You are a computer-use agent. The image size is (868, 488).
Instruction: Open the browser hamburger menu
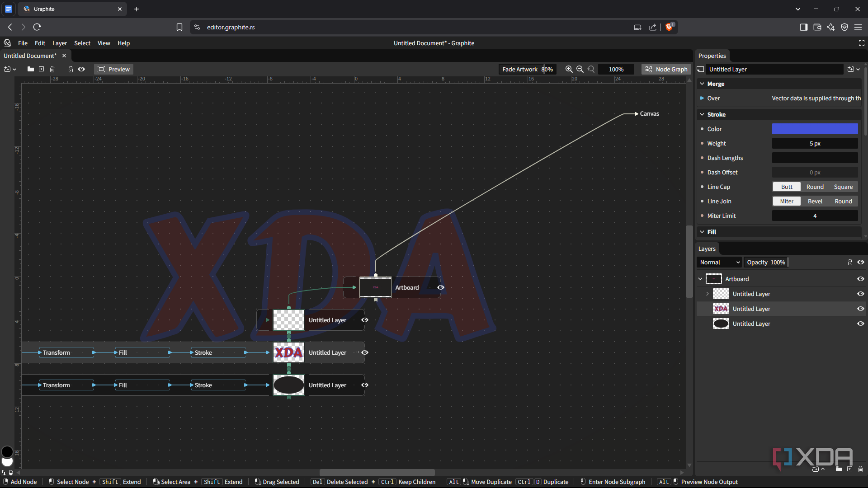click(858, 27)
